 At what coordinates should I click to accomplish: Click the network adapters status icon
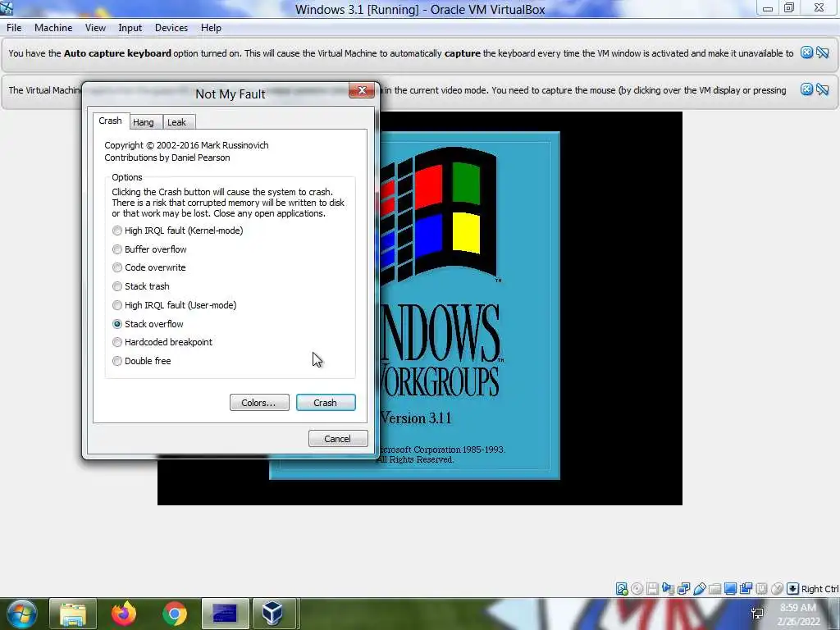click(683, 589)
